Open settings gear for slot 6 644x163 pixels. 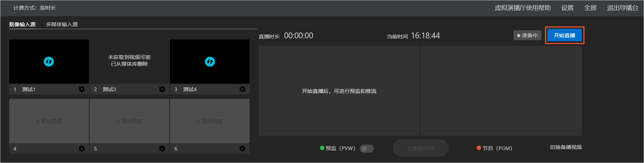(243, 149)
